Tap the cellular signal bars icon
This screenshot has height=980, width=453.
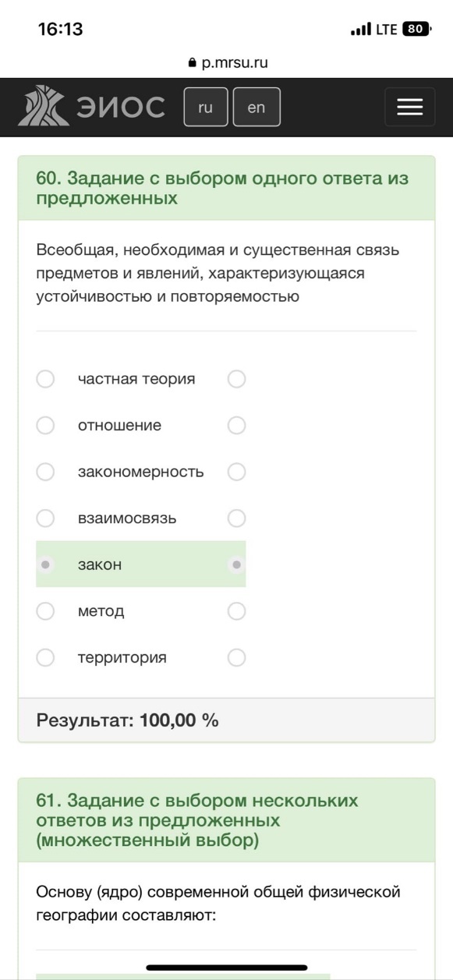(361, 30)
